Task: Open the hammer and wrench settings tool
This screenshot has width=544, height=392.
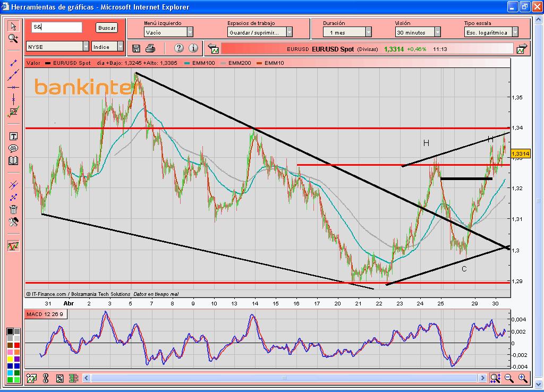Action: coord(13,221)
